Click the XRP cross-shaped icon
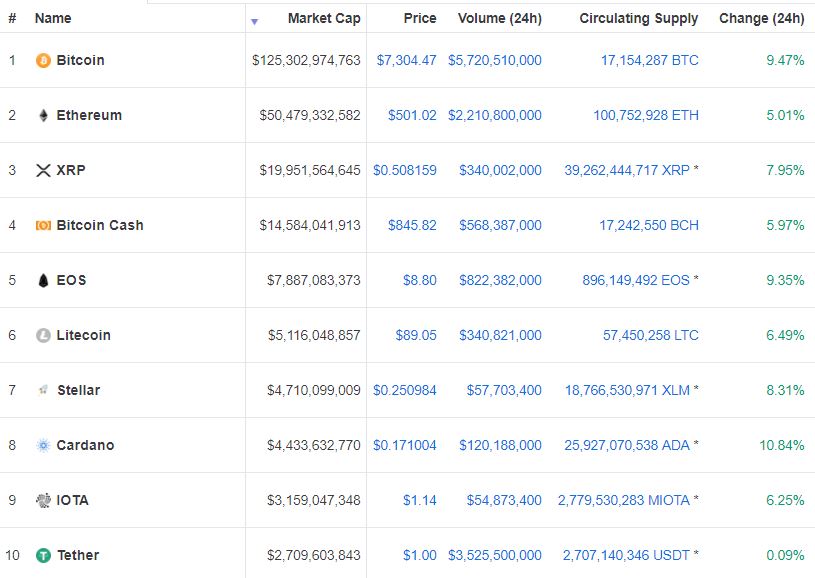Screen dimensions: 815x578 [x=43, y=170]
